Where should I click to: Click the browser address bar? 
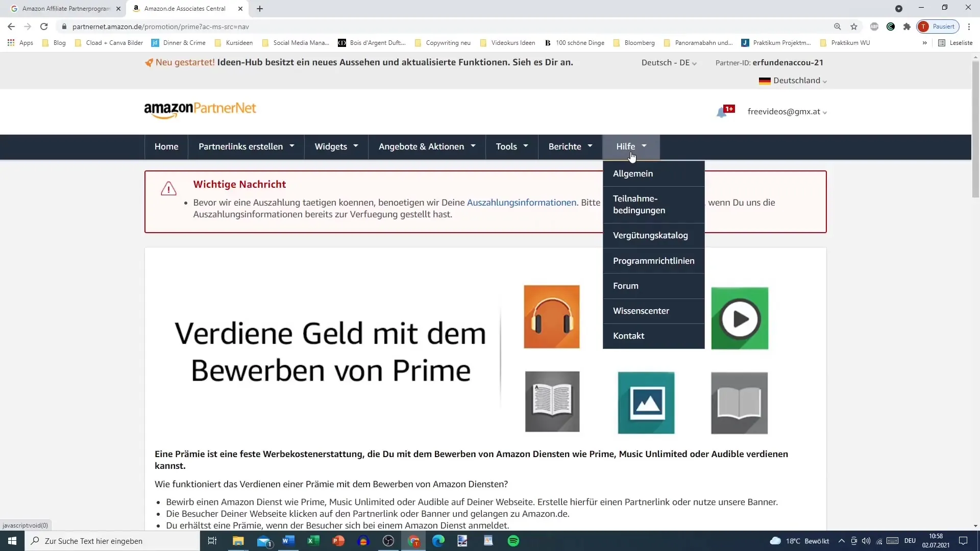point(444,27)
